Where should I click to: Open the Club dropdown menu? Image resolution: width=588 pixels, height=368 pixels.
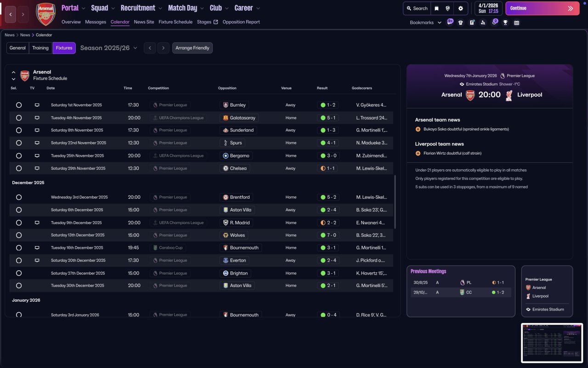[219, 8]
